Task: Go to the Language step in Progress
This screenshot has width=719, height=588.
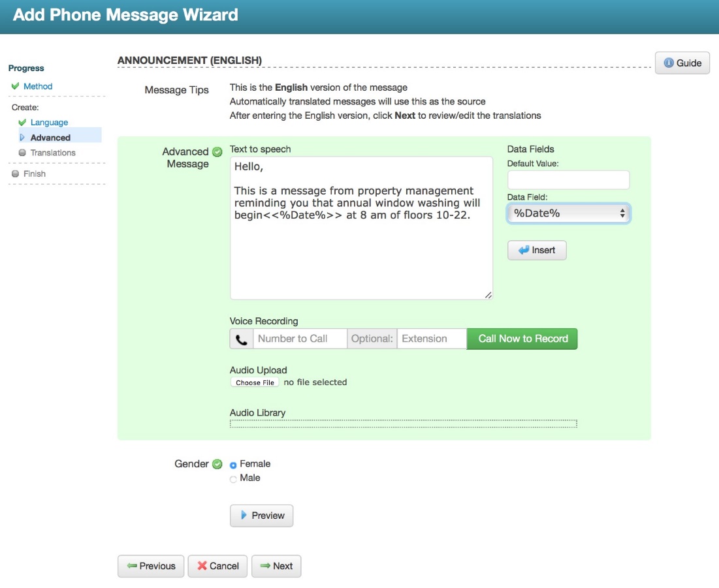Action: (50, 122)
